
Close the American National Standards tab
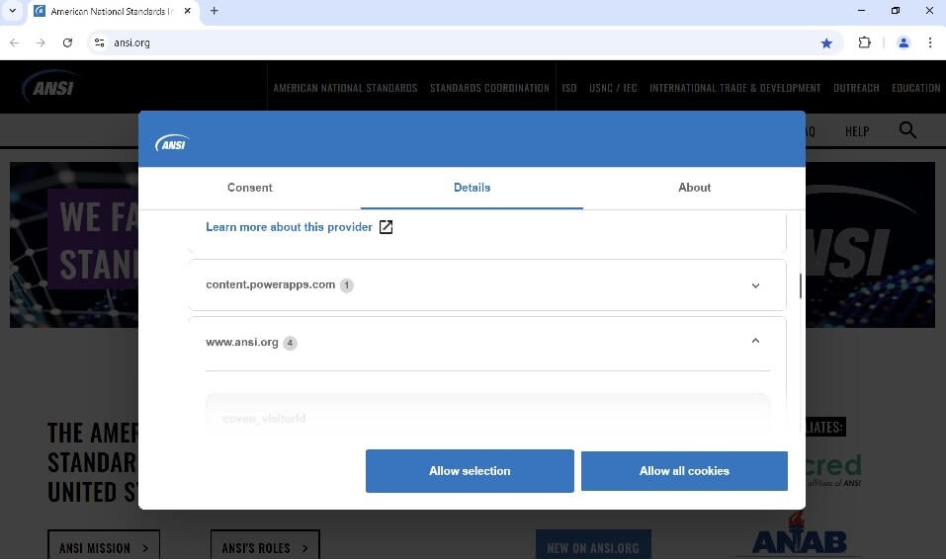pyautogui.click(x=187, y=11)
